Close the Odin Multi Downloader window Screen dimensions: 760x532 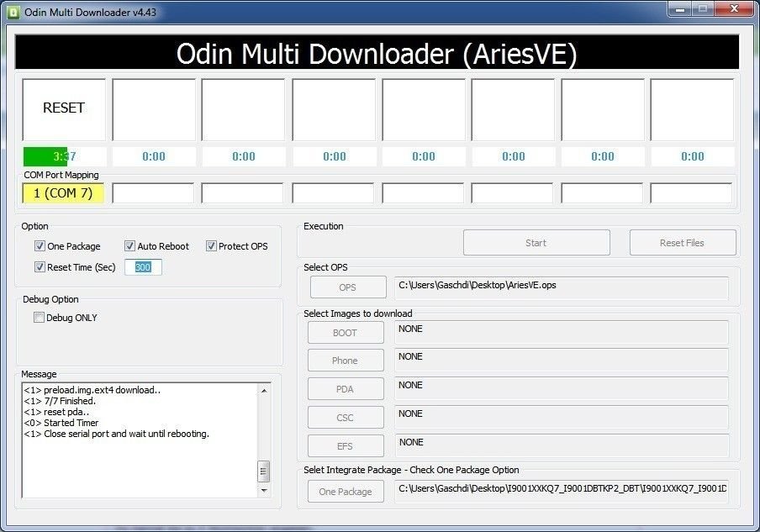(734, 8)
